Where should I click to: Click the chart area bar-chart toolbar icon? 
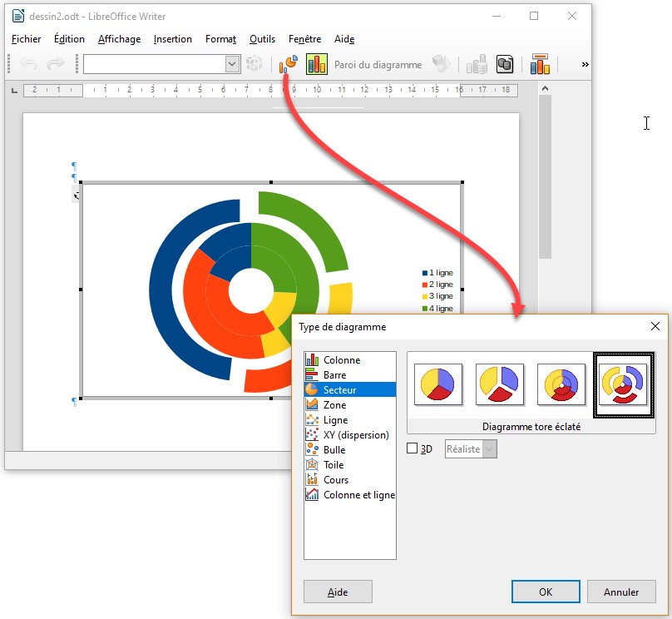coord(317,64)
